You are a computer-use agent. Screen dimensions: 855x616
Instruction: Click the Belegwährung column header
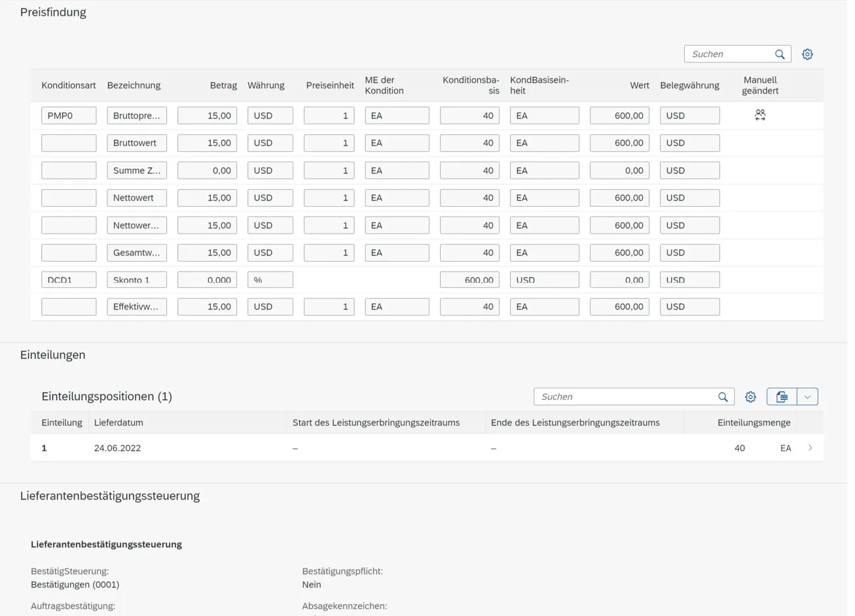tap(689, 85)
